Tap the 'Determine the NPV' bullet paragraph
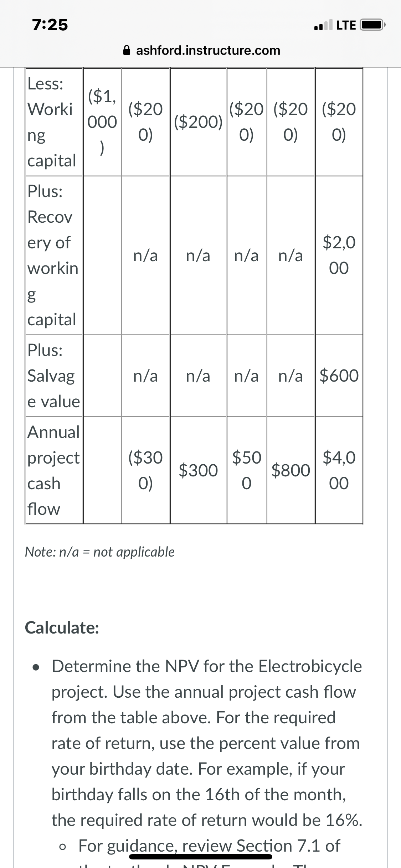 click(x=207, y=743)
